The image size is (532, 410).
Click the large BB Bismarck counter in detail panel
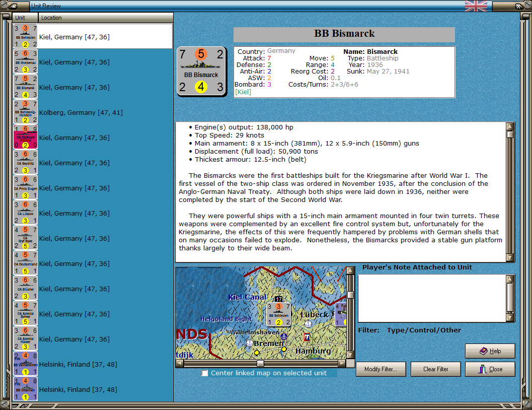coord(201,72)
